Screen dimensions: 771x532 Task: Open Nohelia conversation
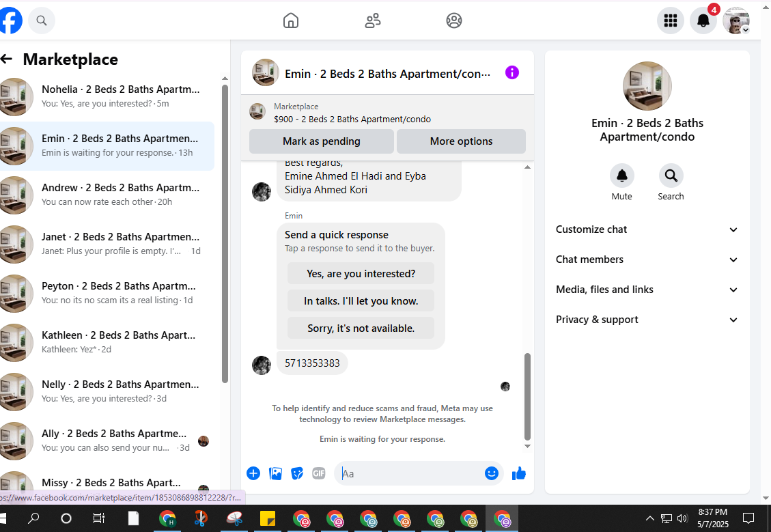click(x=107, y=97)
